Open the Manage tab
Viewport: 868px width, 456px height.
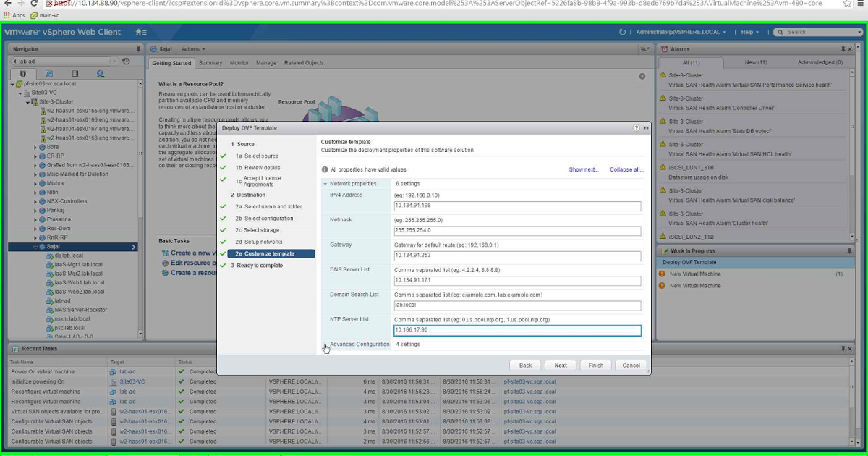tap(266, 63)
